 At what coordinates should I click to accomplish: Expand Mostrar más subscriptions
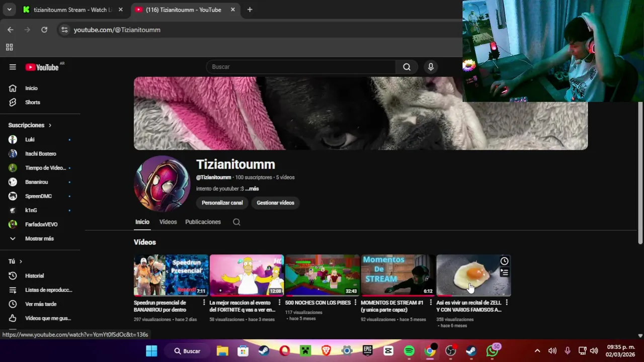[x=40, y=238]
